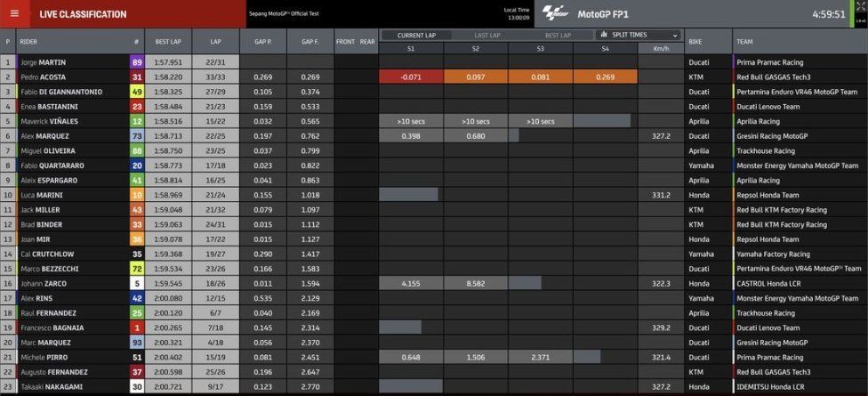Click Acosta's orange 0.269 S4 split
Viewport: 868px width, 396px height.
click(605, 77)
